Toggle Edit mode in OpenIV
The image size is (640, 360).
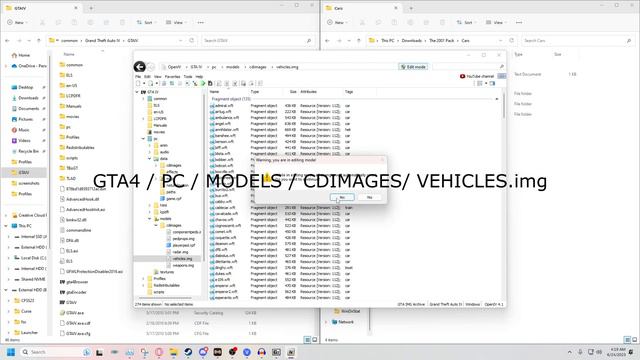413,67
